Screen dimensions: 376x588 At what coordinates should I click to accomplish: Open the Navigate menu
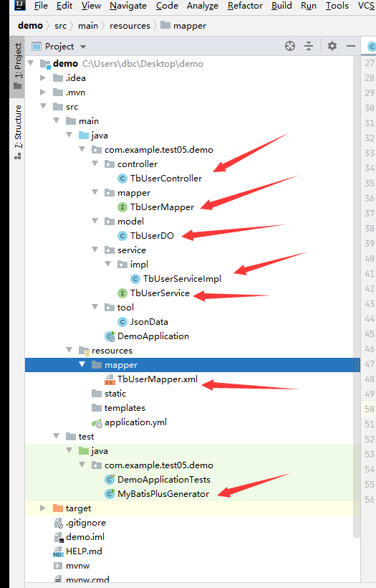click(128, 6)
